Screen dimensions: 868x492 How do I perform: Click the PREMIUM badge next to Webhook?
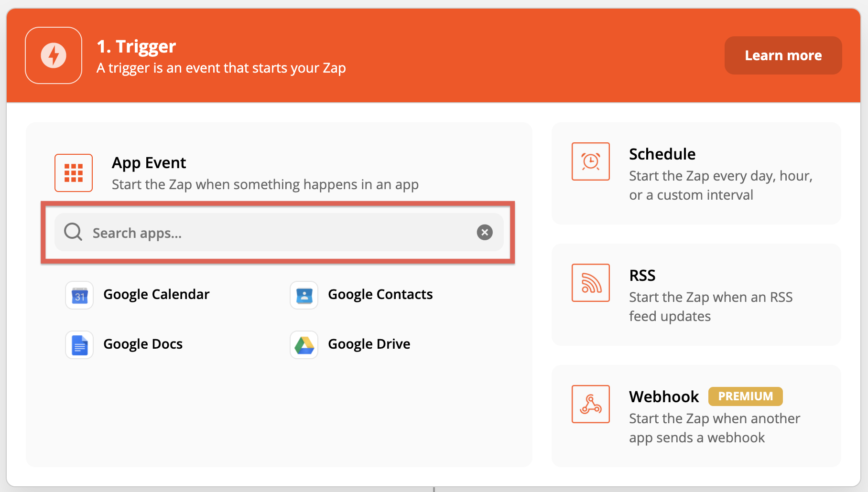pyautogui.click(x=745, y=396)
